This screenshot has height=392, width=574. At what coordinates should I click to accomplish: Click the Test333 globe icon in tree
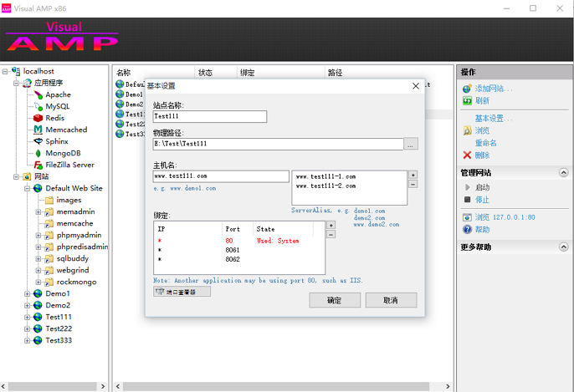[38, 340]
